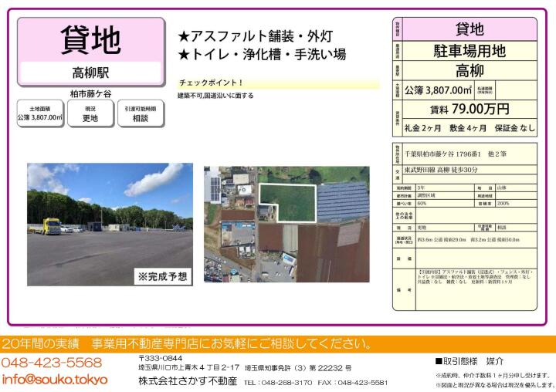Open the info@souko.tokyo email address
556x392 pixels.
pyautogui.click(x=55, y=379)
